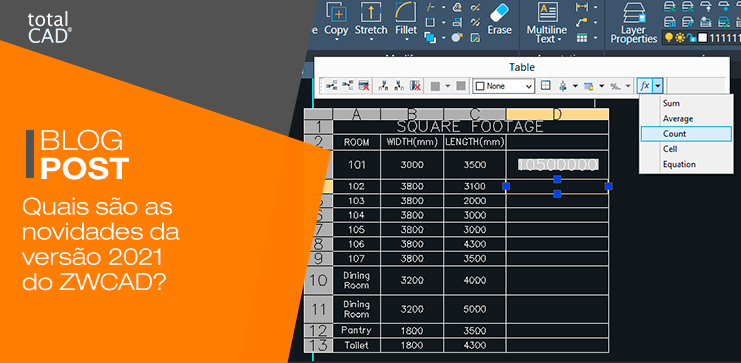Click the WIDTH(mm) header cell
This screenshot has width=741, height=363.
[412, 142]
